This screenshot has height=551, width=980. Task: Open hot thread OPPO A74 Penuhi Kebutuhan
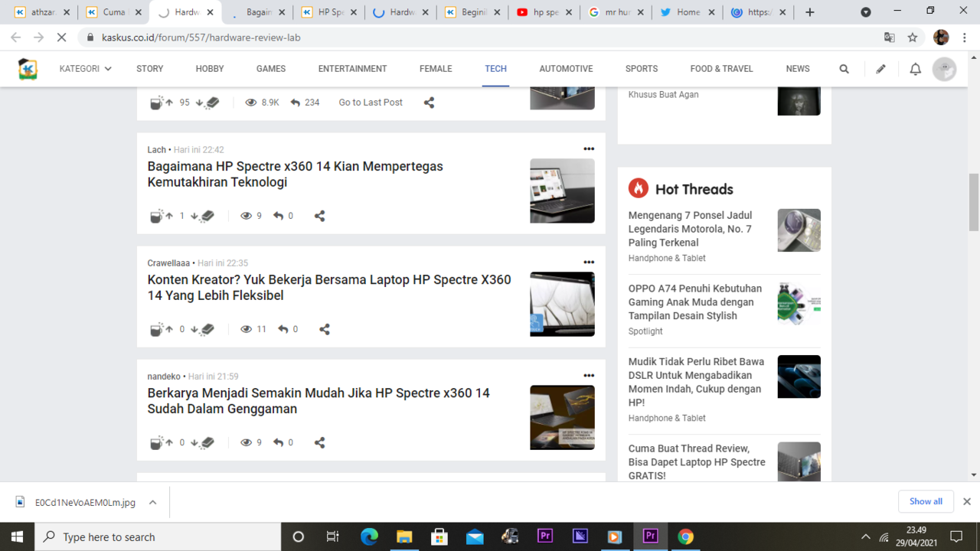tap(695, 302)
